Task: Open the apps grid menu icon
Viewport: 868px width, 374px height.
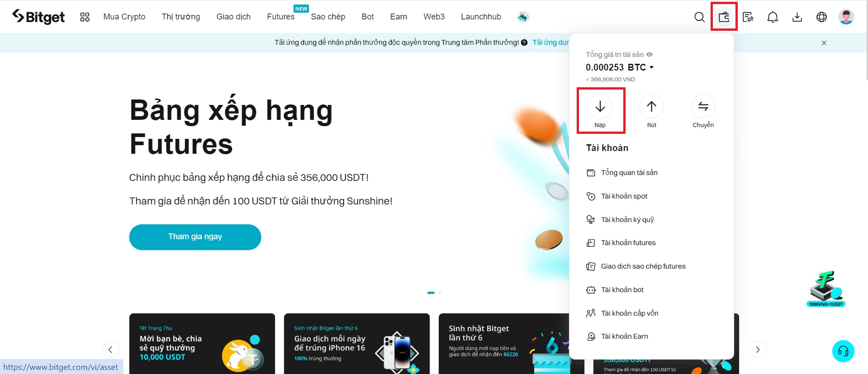Action: [85, 17]
